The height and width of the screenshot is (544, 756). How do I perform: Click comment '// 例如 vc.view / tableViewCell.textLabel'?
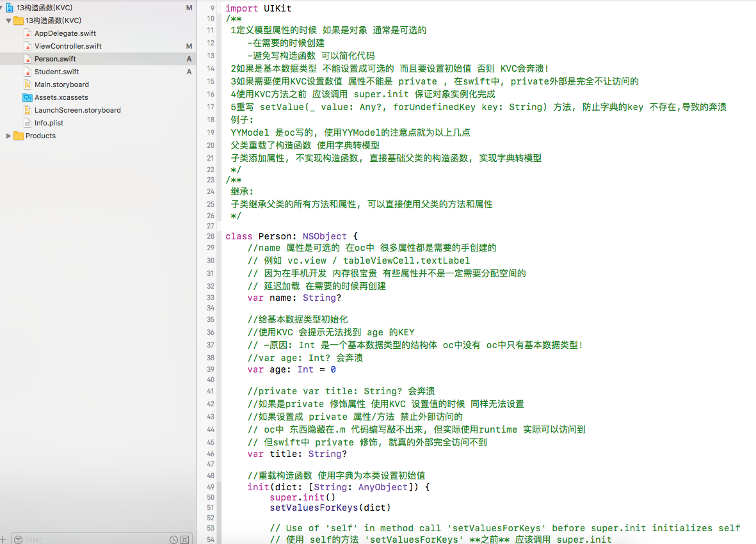(358, 260)
